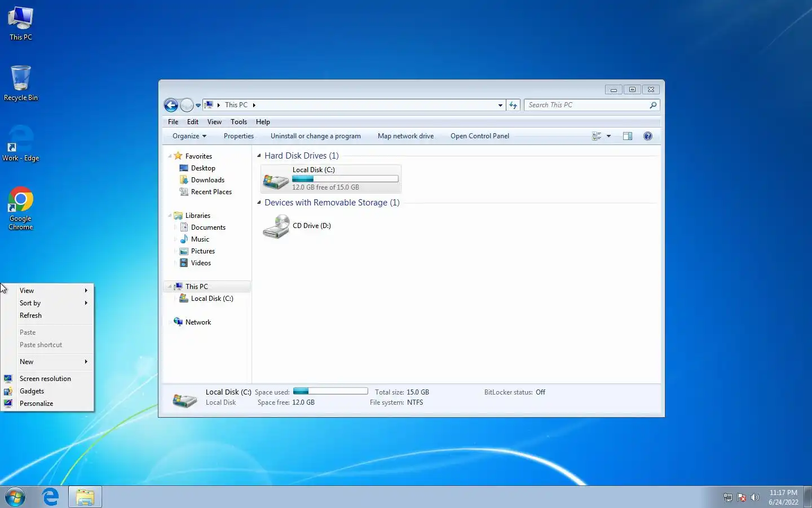Choose Screen resolution in context menu
Viewport: 812px width, 508px height.
tap(48, 379)
